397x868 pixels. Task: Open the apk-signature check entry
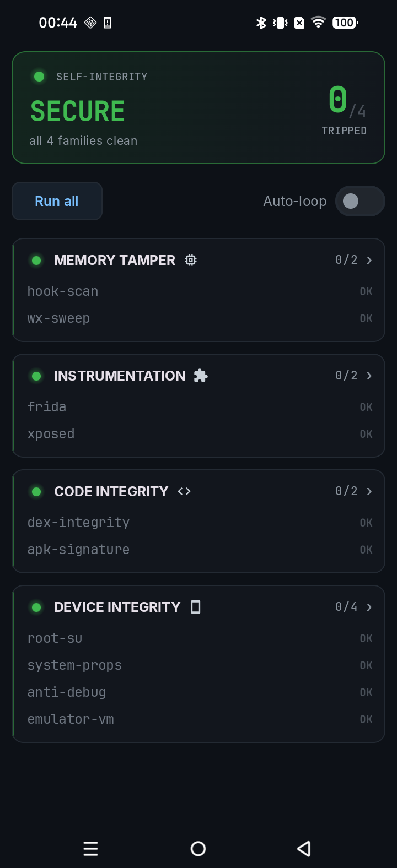(x=200, y=550)
